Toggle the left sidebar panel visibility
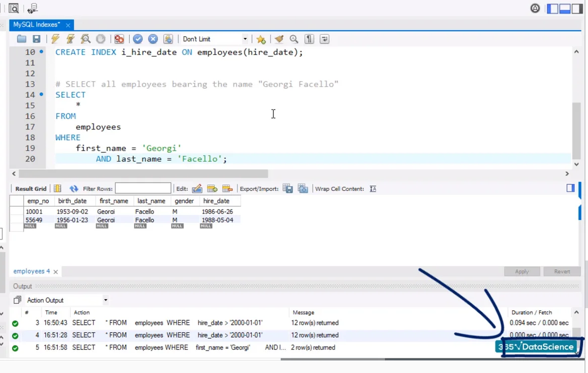 [553, 9]
